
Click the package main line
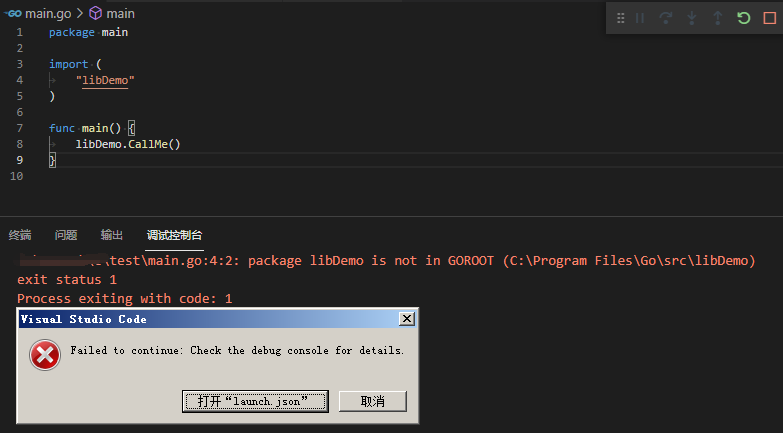tap(88, 32)
